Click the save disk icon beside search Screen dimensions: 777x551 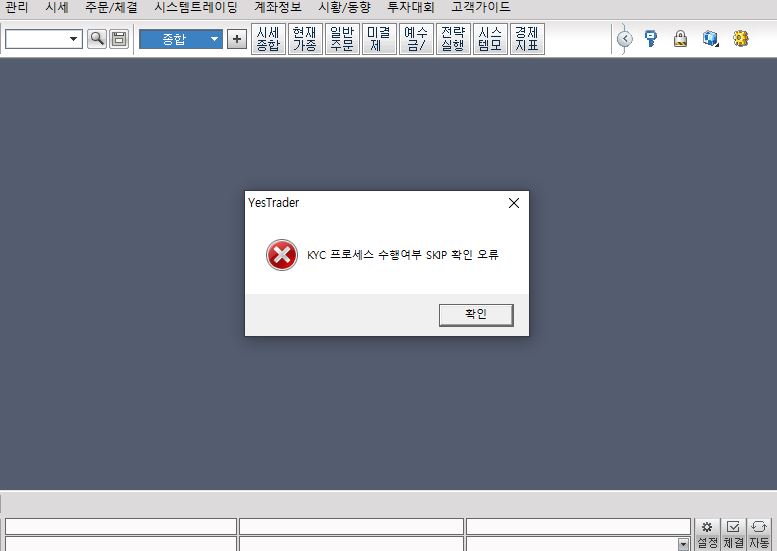click(x=119, y=39)
